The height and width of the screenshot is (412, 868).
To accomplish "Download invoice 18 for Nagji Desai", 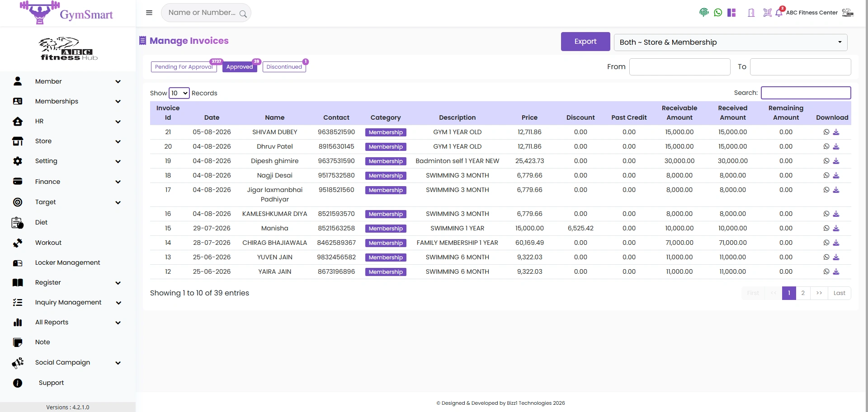I will point(836,175).
